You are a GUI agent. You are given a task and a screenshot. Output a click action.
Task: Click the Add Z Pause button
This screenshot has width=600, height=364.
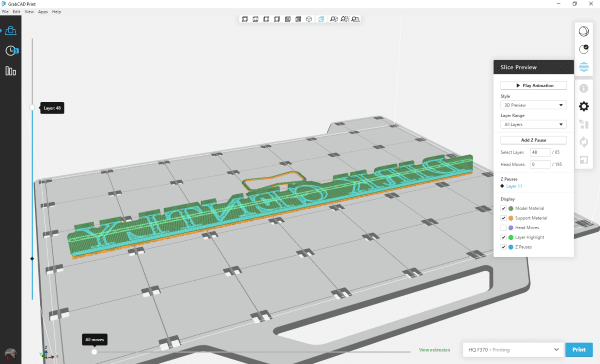pyautogui.click(x=533, y=140)
